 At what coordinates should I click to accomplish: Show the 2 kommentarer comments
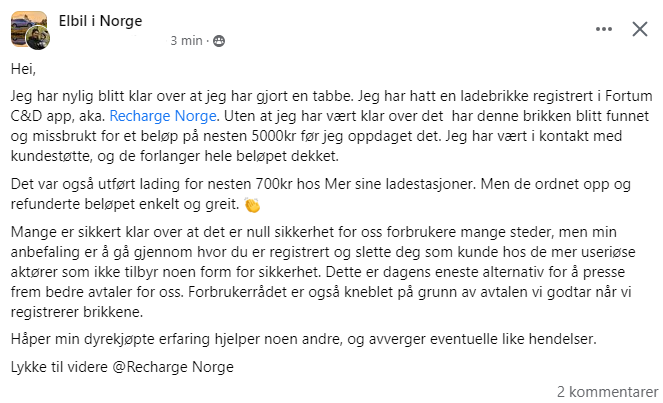[607, 392]
